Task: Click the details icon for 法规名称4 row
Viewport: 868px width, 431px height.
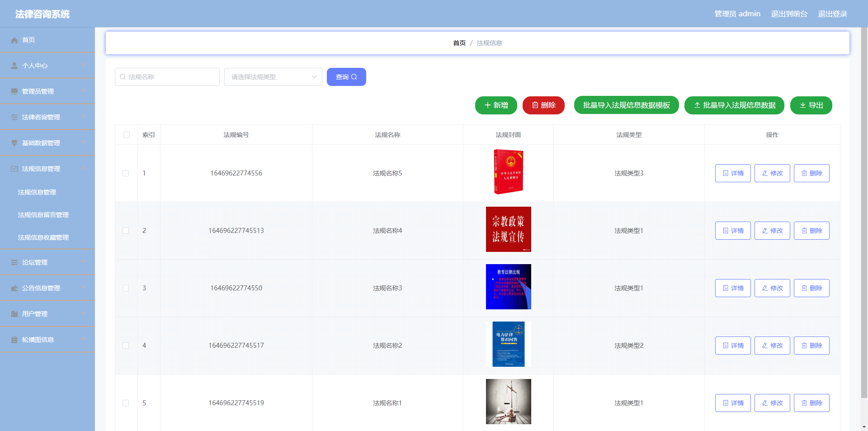Action: (x=726, y=231)
